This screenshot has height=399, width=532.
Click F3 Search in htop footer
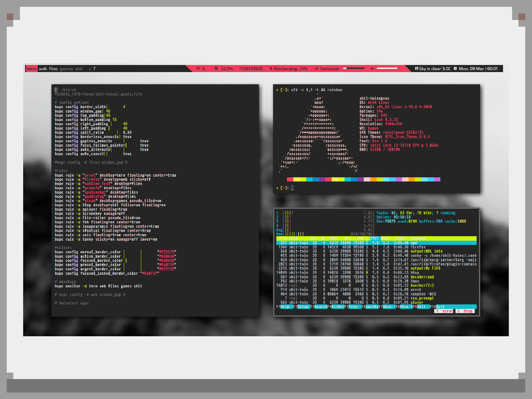pos(318,307)
